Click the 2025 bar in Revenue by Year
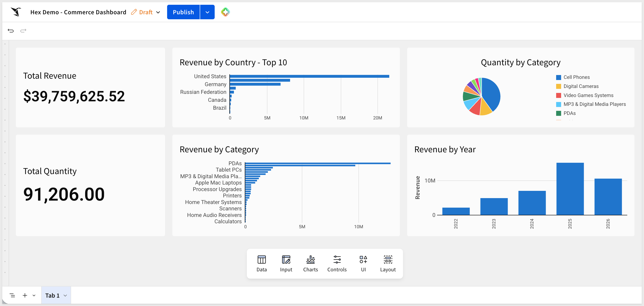This screenshot has width=644, height=306. [570, 189]
